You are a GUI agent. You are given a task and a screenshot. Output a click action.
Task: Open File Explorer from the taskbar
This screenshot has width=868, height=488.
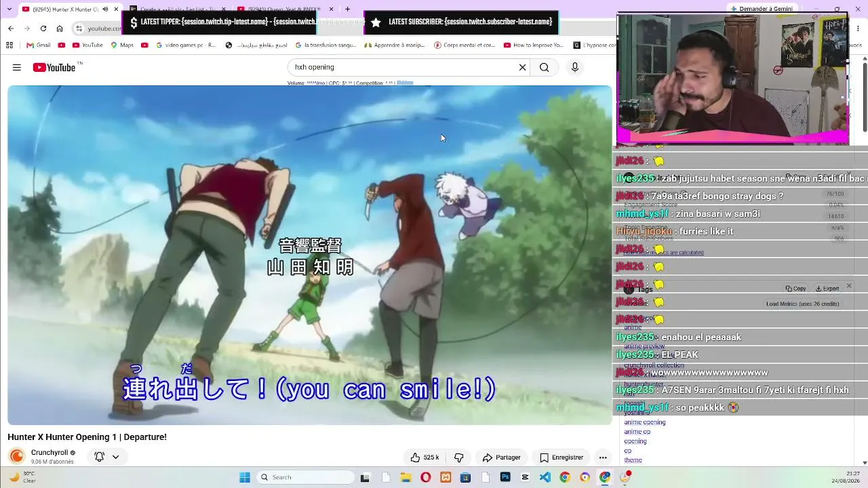(x=406, y=477)
